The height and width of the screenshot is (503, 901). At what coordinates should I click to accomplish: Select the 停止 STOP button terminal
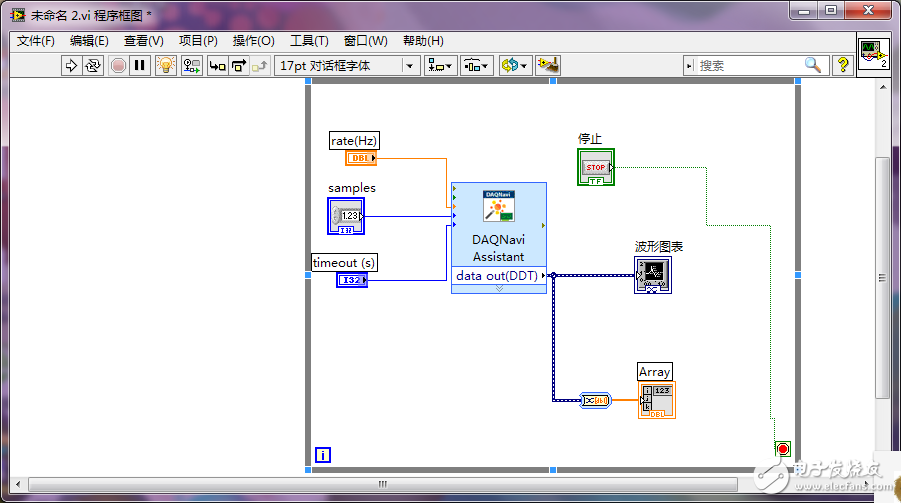tap(596, 167)
